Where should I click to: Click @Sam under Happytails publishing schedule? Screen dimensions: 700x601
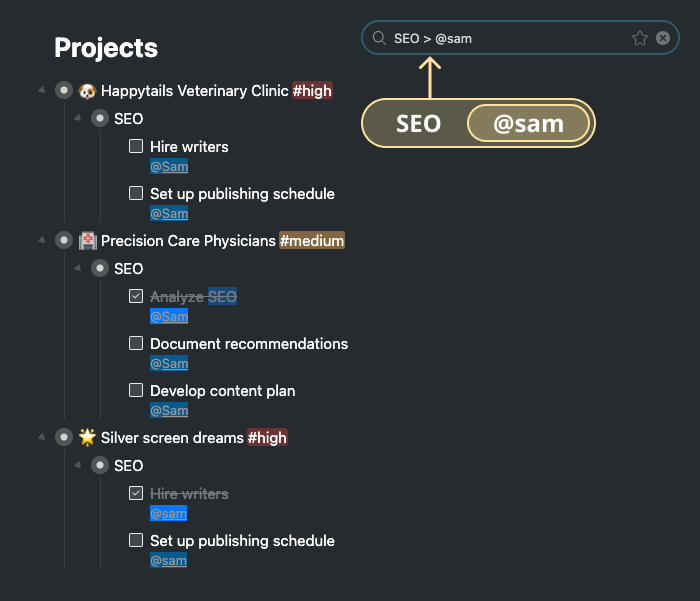(169, 213)
